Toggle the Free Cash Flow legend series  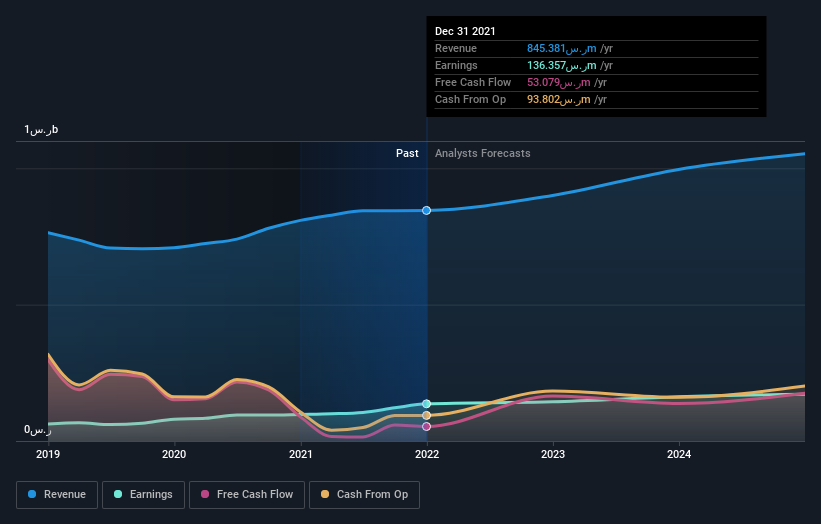[247, 495]
